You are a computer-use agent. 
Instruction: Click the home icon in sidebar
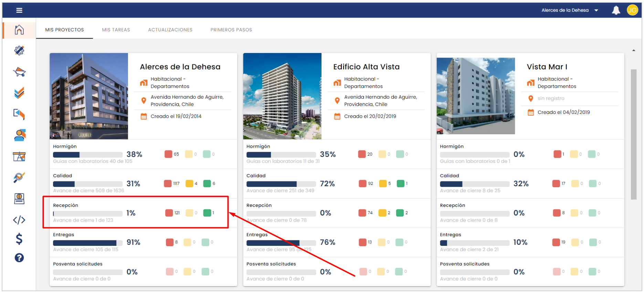click(x=19, y=30)
